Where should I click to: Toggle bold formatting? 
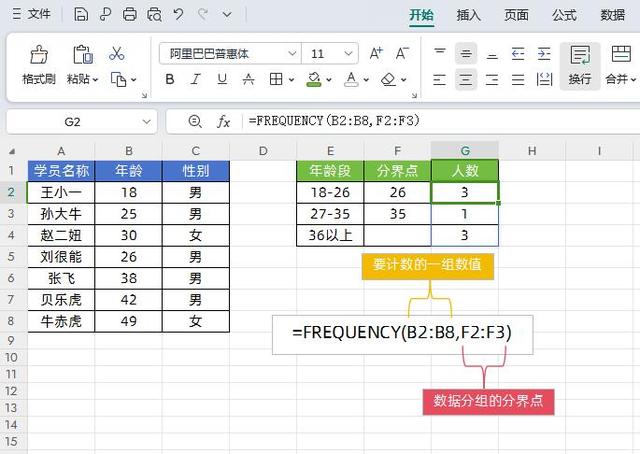[x=170, y=79]
